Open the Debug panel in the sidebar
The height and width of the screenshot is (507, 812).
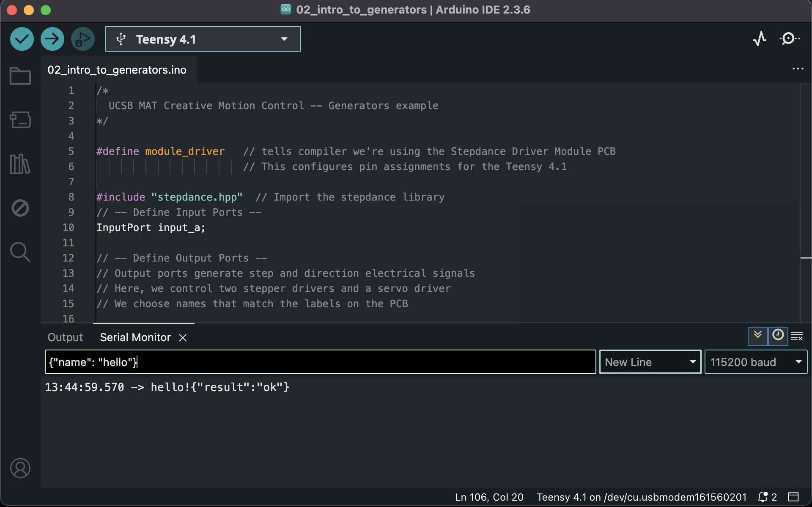[x=20, y=208]
